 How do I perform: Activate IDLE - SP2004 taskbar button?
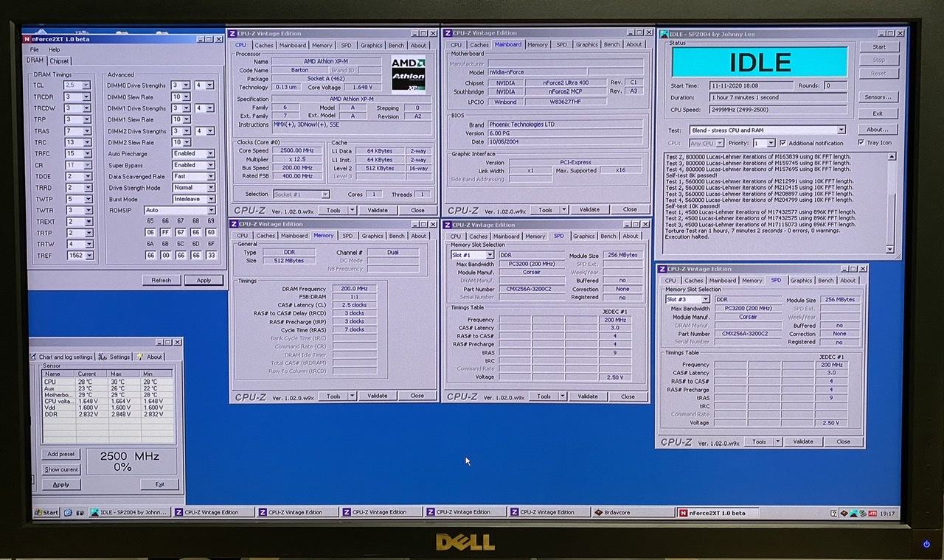click(130, 512)
